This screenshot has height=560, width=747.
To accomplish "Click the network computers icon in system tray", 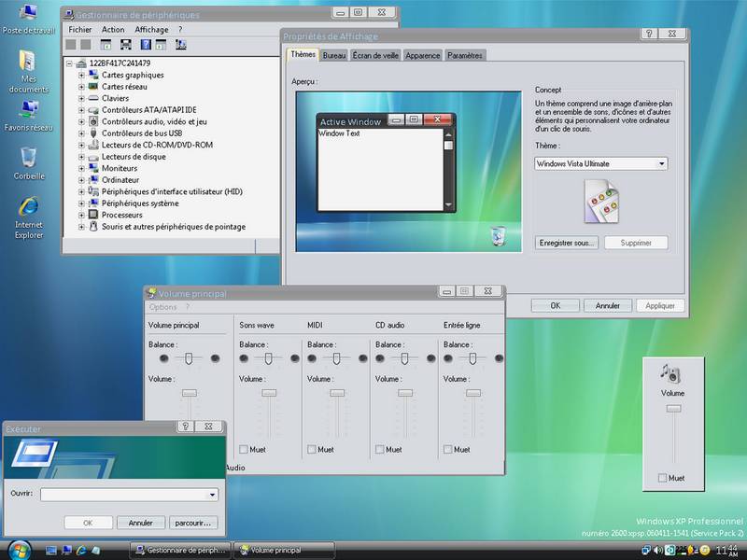I will click(646, 551).
